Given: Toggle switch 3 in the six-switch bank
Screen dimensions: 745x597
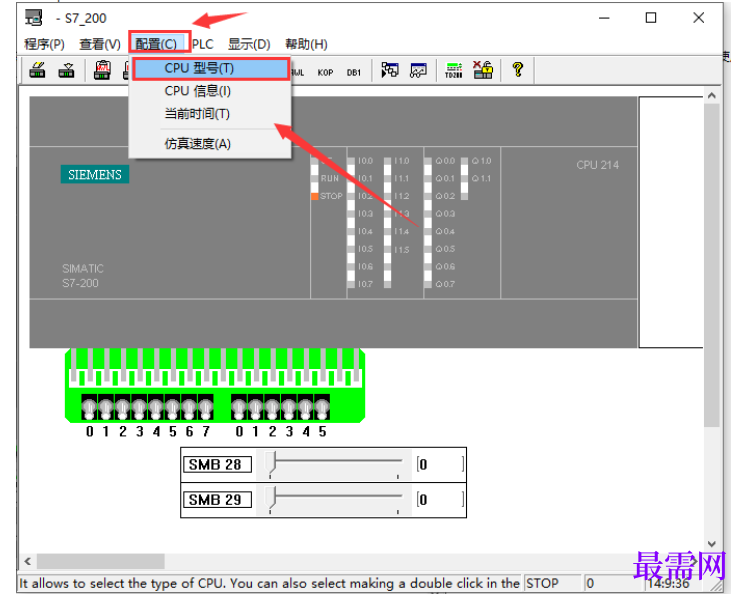Looking at the screenshot, I should coord(289,407).
